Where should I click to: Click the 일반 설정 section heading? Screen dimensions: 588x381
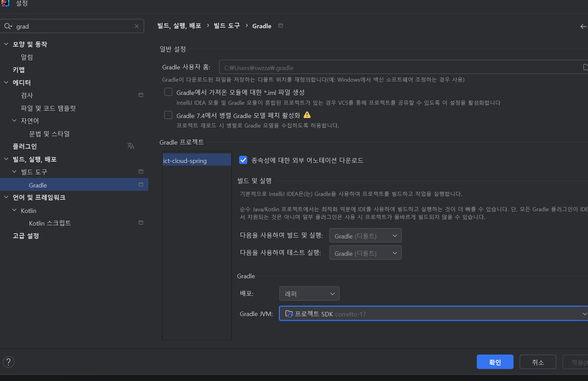point(173,49)
